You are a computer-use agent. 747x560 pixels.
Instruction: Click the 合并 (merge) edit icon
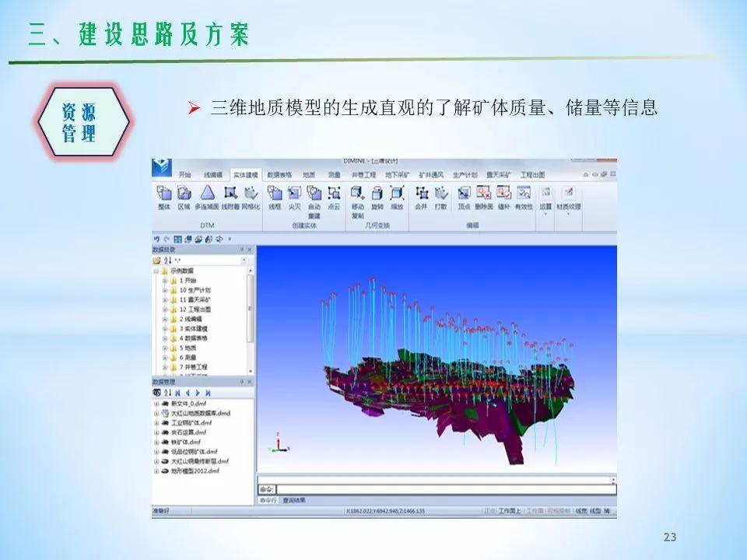pyautogui.click(x=421, y=194)
